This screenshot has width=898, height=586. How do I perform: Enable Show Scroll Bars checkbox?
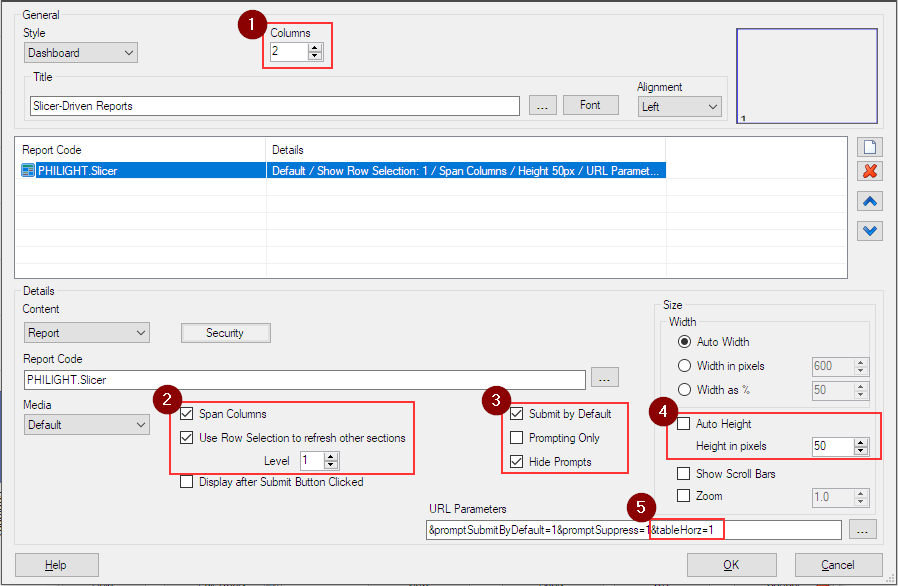click(683, 474)
